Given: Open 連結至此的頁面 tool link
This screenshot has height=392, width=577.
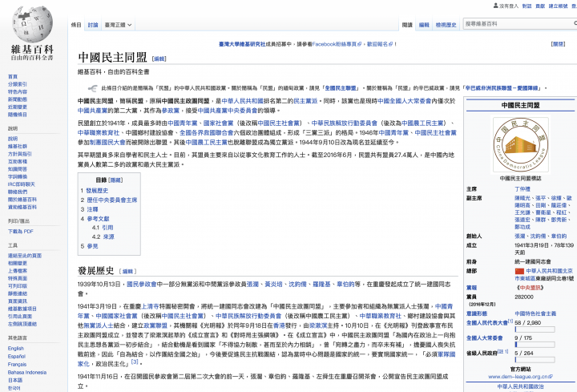Looking at the screenshot, I should tap(25, 256).
